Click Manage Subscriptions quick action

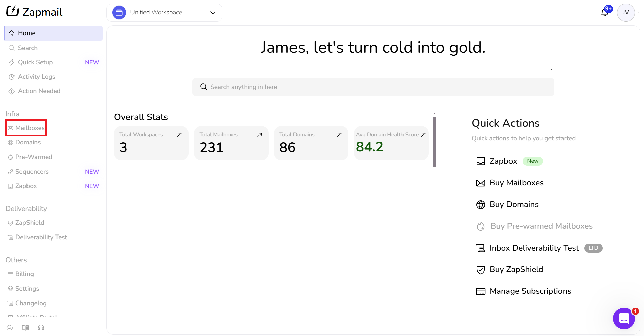[x=530, y=291]
